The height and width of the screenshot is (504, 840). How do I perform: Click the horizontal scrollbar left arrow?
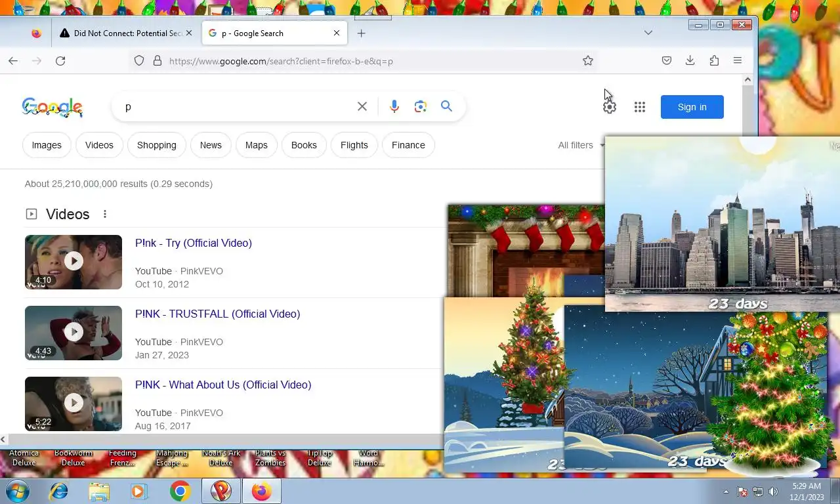pos(4,439)
